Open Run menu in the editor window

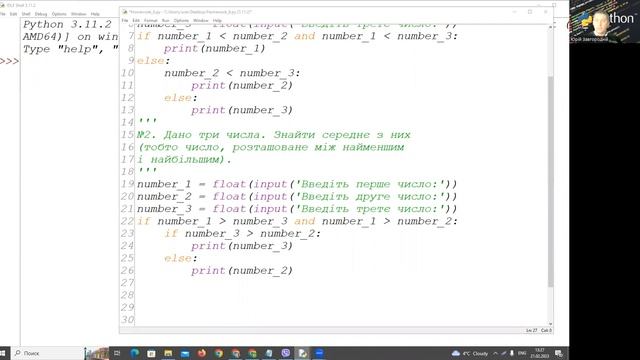coord(165,20)
